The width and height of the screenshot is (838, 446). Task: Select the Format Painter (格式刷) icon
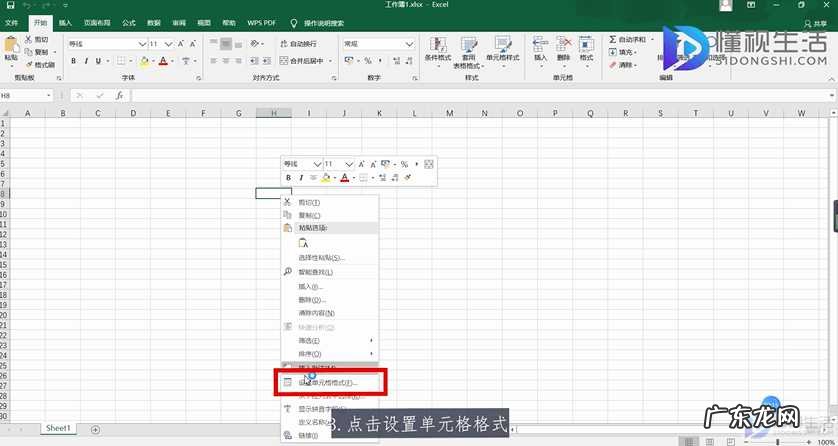(27, 64)
